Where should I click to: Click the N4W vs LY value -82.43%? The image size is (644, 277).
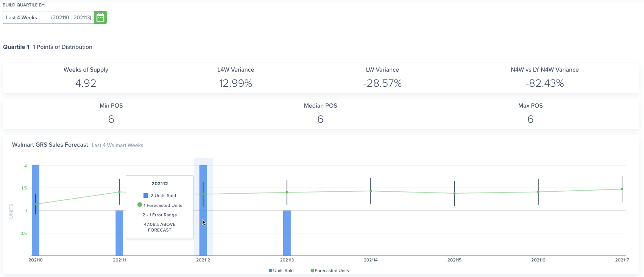coord(544,83)
